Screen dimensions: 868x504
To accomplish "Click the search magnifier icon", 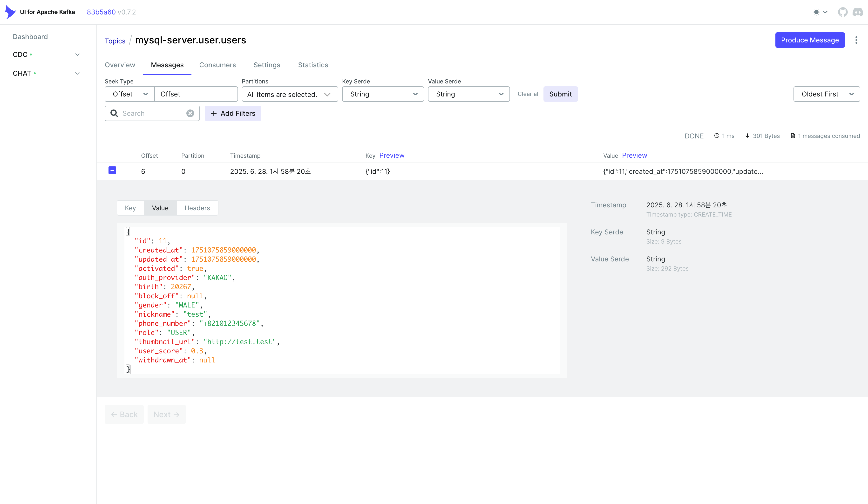I will pos(114,113).
